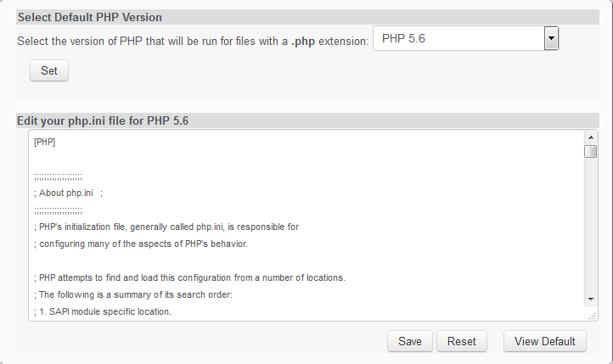The image size is (613, 364).
Task: Click the 'Edit your php.ini file' heading
Action: [103, 120]
